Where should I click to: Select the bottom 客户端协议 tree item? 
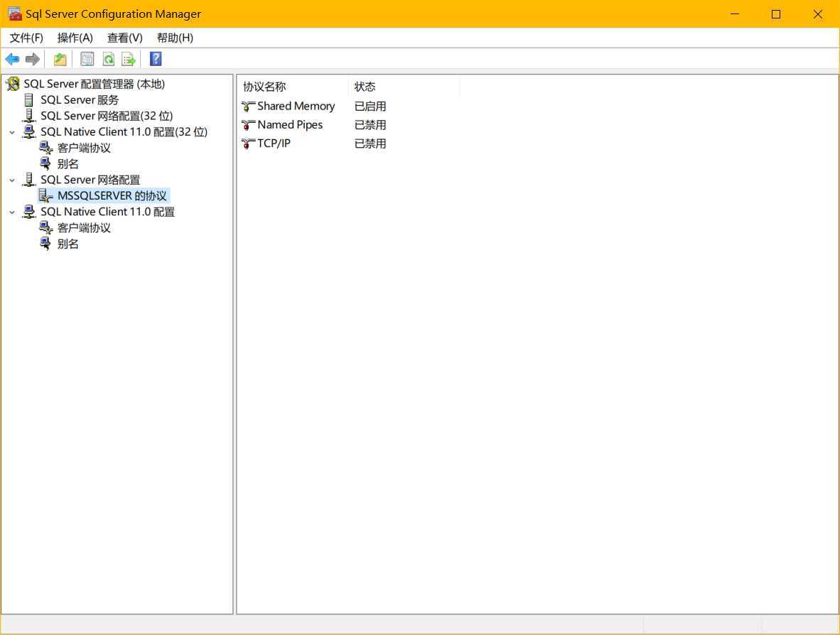84,228
